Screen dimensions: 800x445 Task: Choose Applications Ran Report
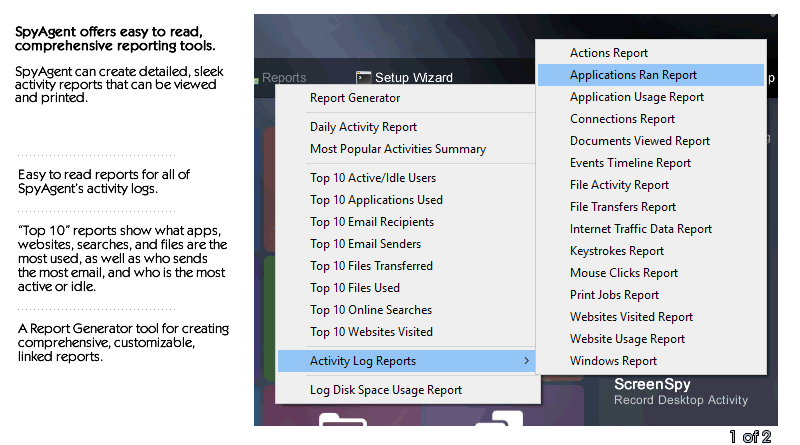coord(651,75)
